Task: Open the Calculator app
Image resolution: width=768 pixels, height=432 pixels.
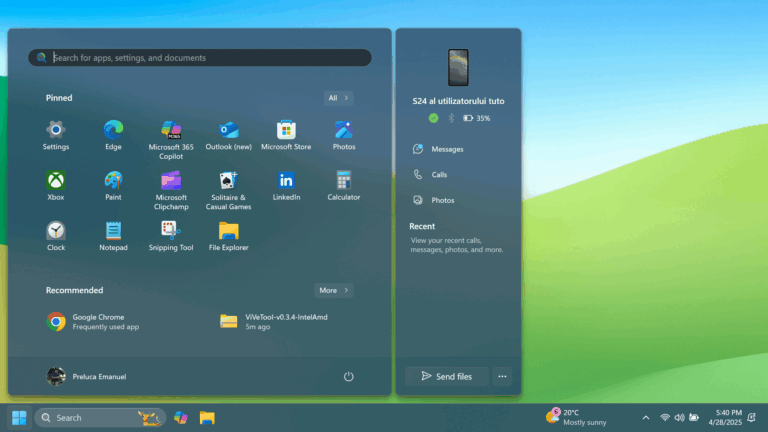Action: tap(344, 186)
